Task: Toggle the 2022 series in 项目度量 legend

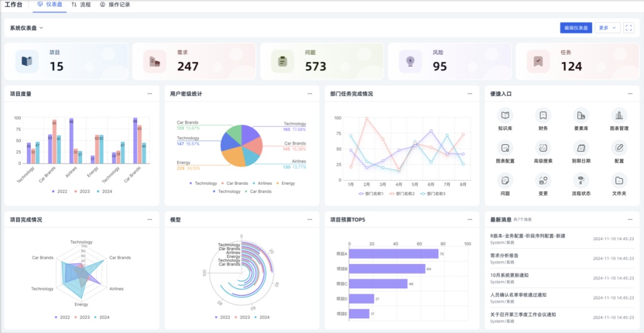Action: pyautogui.click(x=60, y=191)
